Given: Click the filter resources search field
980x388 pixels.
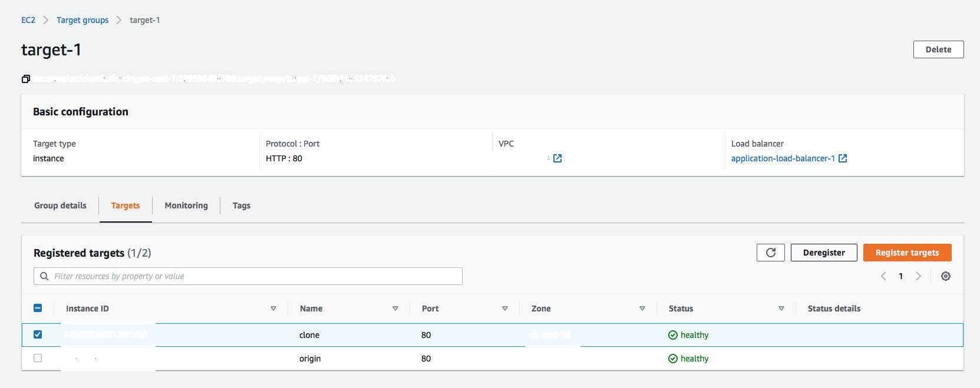Looking at the screenshot, I should pos(253,276).
